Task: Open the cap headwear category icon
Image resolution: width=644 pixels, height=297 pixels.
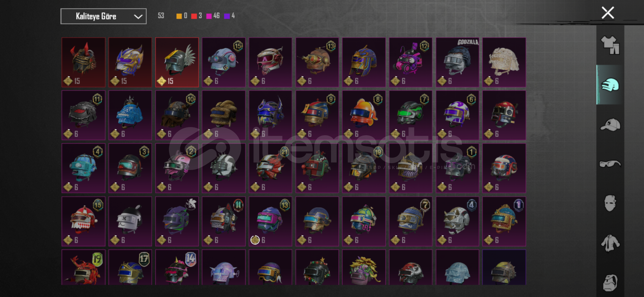Action: 610,125
